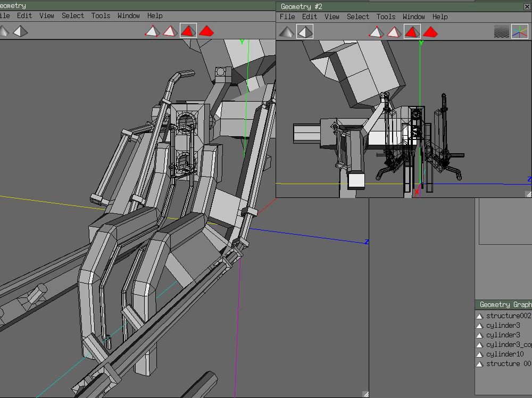Close the Geometry #2 window

[x=527, y=6]
